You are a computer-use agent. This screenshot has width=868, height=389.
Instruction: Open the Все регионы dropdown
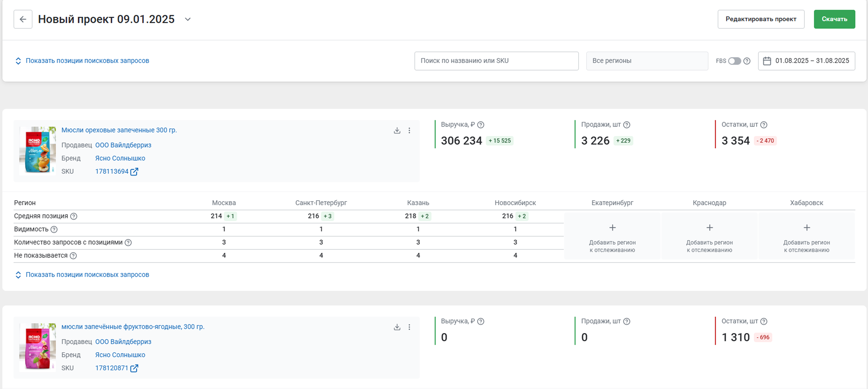point(647,61)
